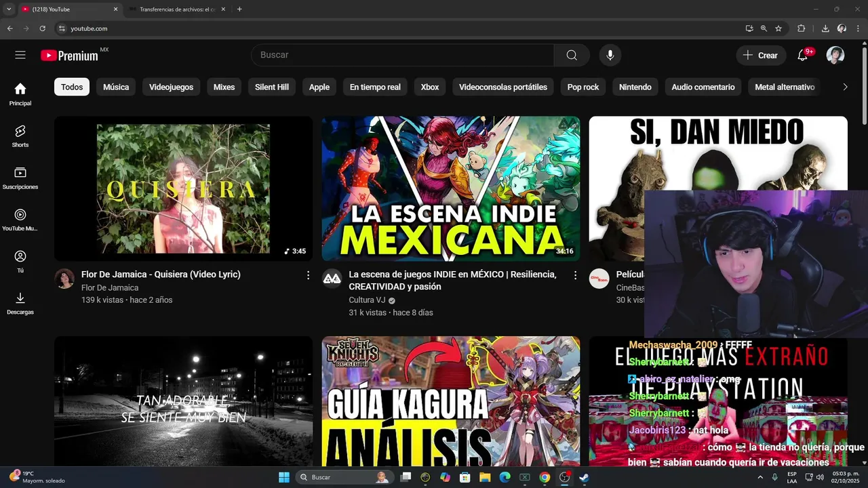Screen dimensions: 868x488
Task: Open the Windows Start menu
Action: click(284, 477)
